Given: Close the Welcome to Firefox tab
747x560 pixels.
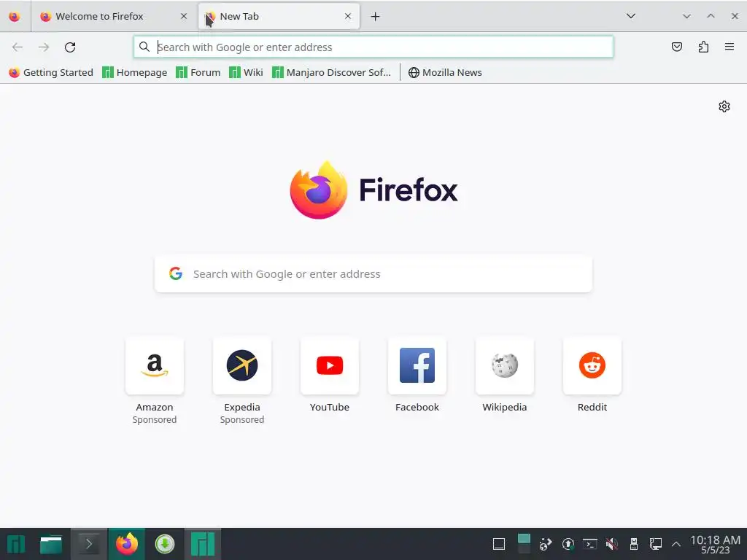Looking at the screenshot, I should [x=183, y=16].
